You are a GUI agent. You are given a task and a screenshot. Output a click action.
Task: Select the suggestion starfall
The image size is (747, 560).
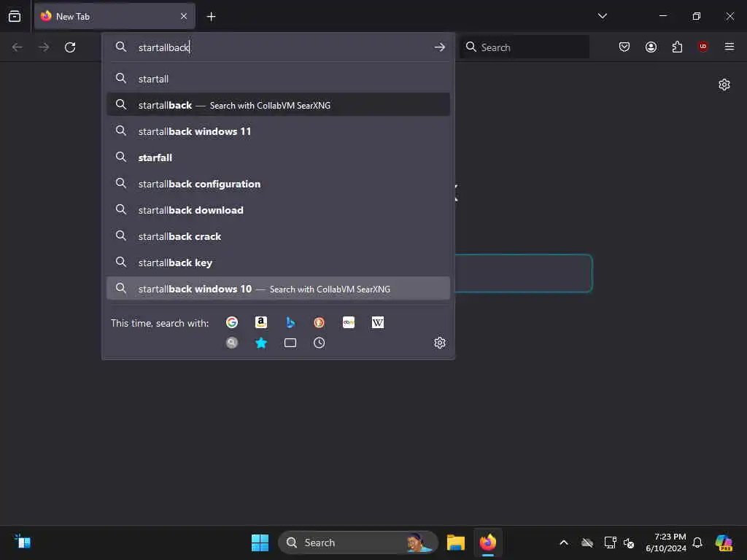coord(278,157)
